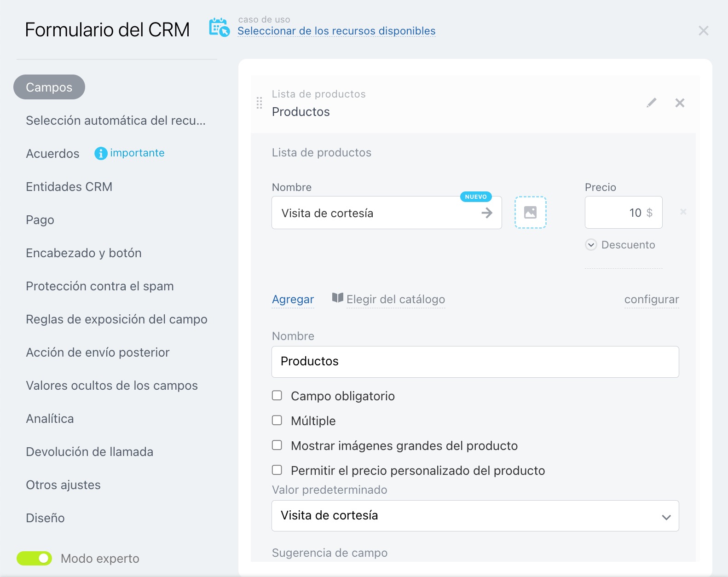This screenshot has height=577, width=728.
Task: Click the pencil edit icon for Productos
Action: point(651,103)
